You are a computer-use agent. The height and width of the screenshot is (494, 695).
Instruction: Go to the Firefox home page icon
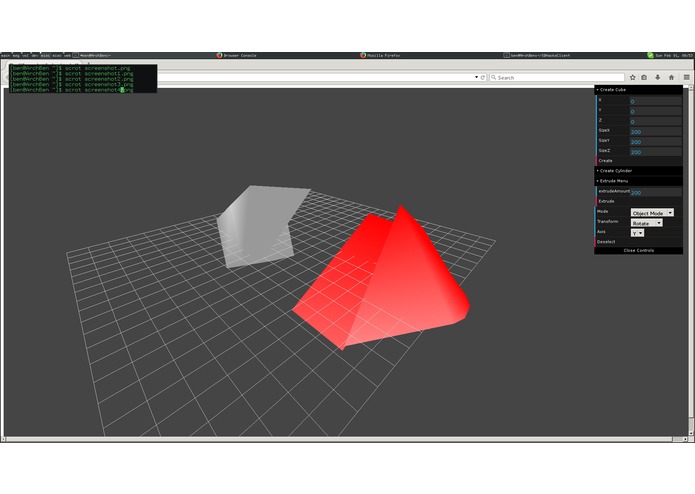[x=672, y=78]
